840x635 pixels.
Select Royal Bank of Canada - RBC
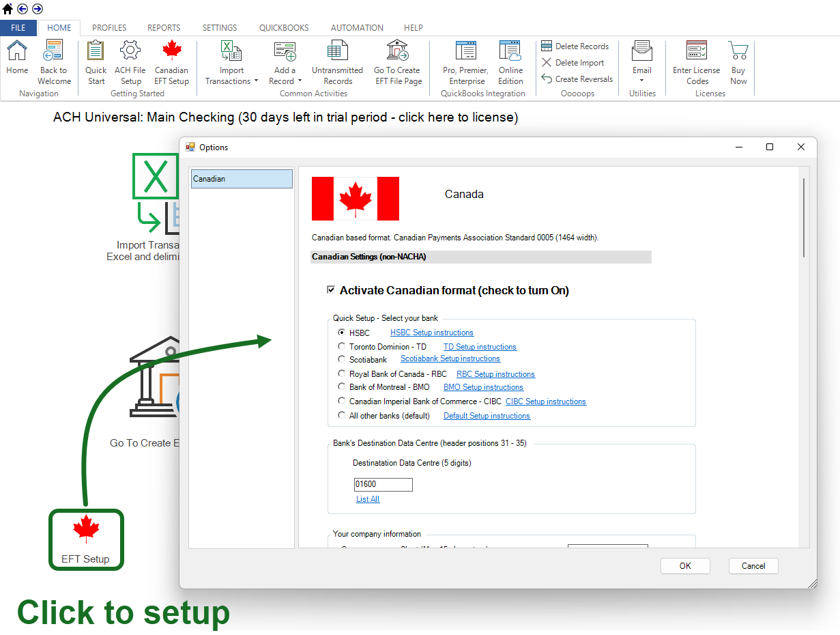coord(342,374)
